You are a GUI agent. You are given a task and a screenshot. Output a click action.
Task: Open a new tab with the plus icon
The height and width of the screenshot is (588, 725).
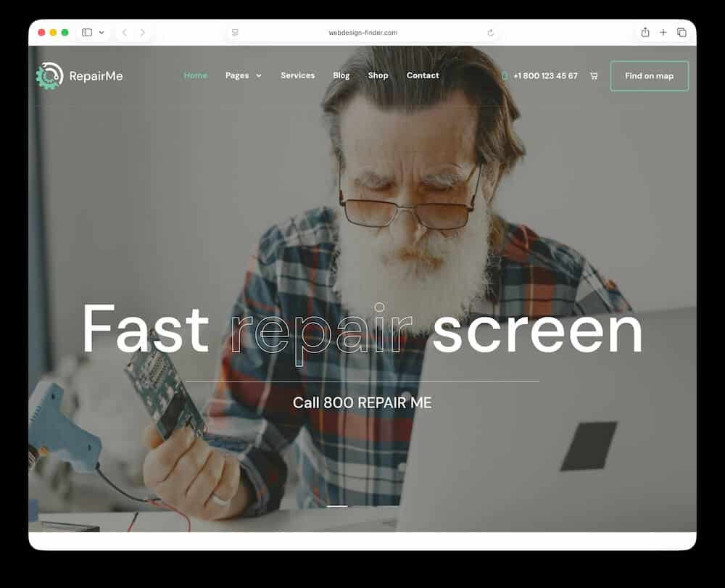coord(663,33)
